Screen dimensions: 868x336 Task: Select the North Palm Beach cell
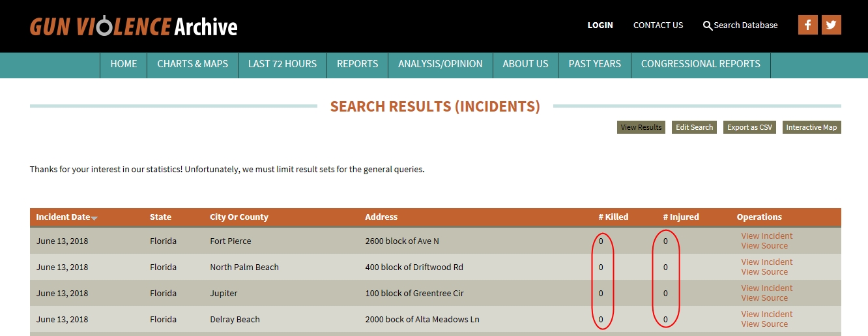coord(244,267)
